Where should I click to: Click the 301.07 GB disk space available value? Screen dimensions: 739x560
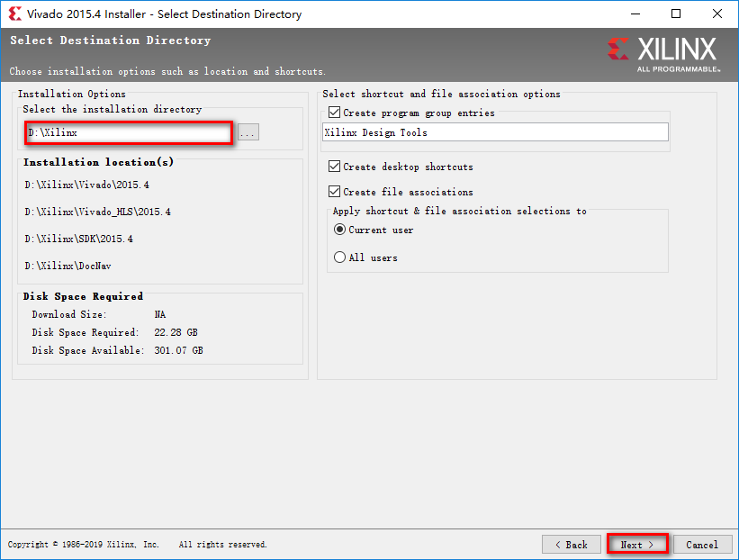pos(178,350)
